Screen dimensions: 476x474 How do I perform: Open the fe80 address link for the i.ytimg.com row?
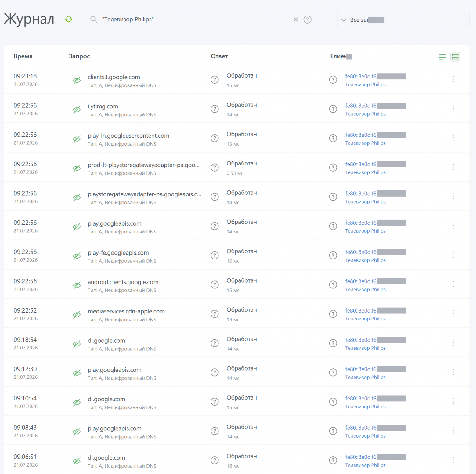361,106
